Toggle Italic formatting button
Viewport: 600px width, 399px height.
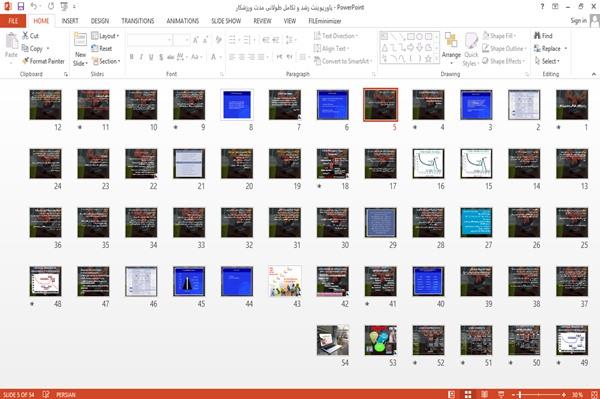click(141, 57)
